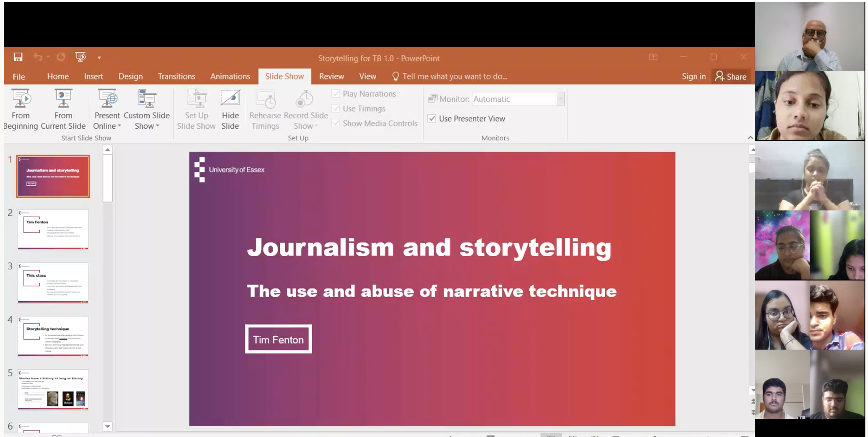Click Start From Beginning quick access icon
This screenshot has width=868, height=437.
(x=81, y=57)
